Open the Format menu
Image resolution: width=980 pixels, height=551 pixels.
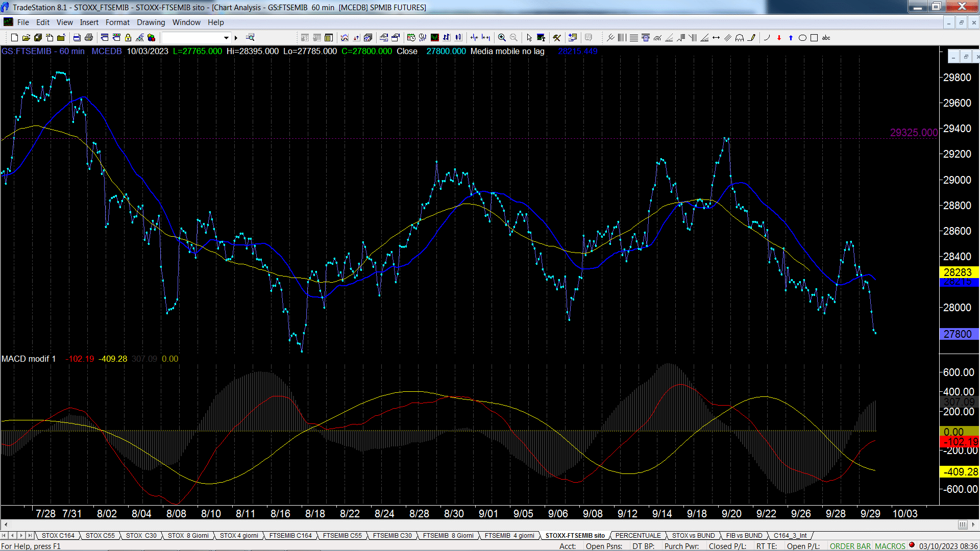pyautogui.click(x=117, y=22)
